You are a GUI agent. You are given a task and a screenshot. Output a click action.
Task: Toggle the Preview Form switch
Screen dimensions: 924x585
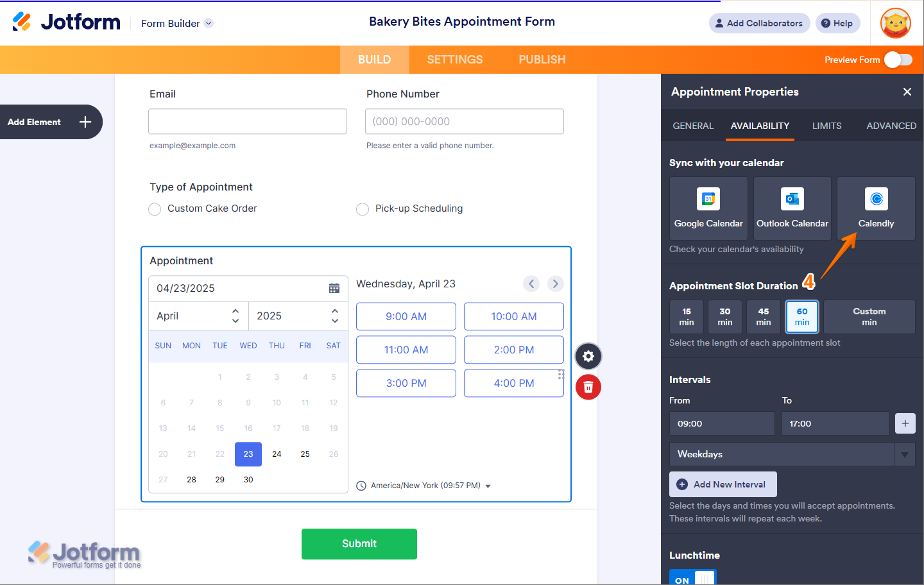(898, 60)
